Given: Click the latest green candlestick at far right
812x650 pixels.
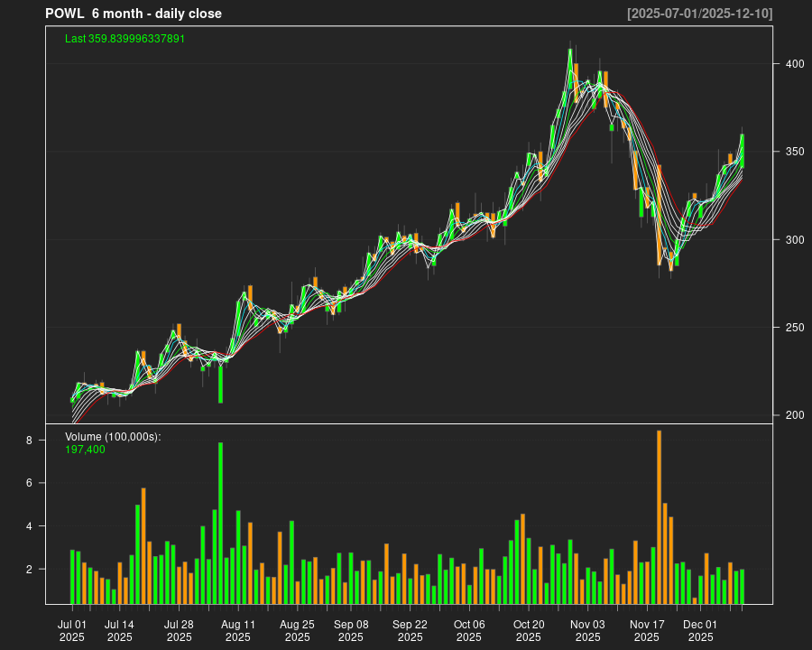Looking at the screenshot, I should pos(742,151).
